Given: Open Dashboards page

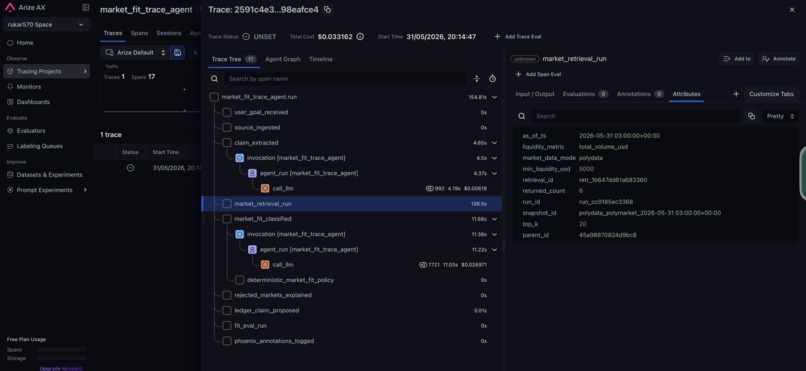Looking at the screenshot, I should (33, 102).
